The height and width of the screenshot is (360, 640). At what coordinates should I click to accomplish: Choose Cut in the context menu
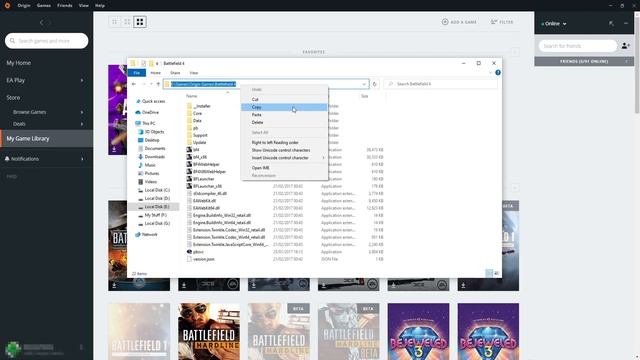coord(284,99)
